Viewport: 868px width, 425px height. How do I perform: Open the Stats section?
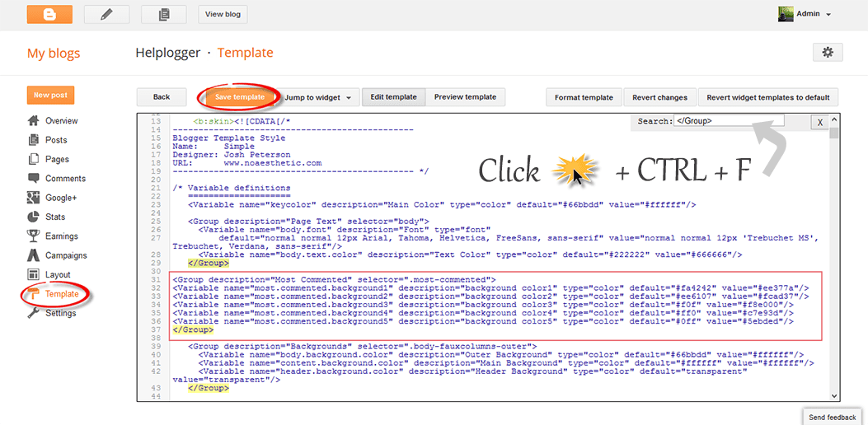click(x=54, y=217)
